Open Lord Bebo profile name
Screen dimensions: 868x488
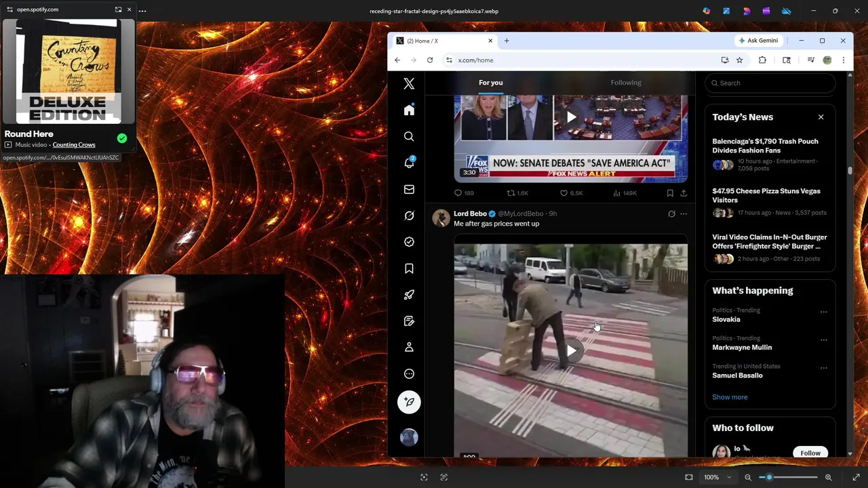tap(470, 213)
